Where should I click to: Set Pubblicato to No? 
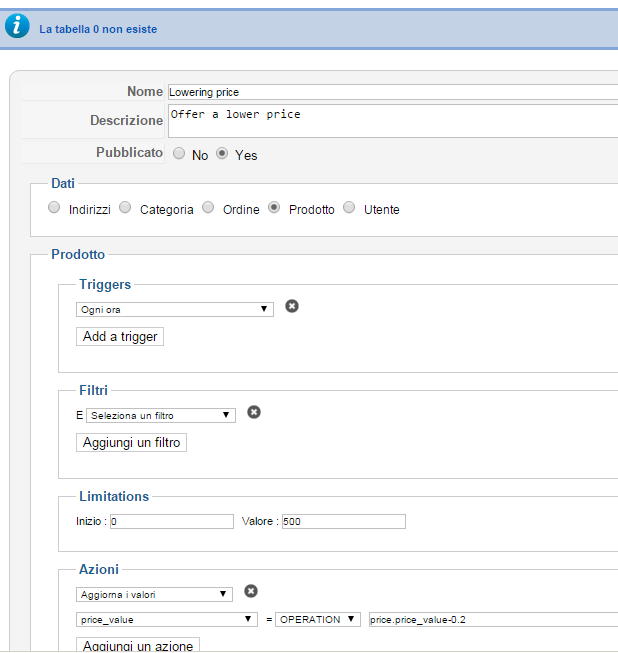tap(179, 153)
